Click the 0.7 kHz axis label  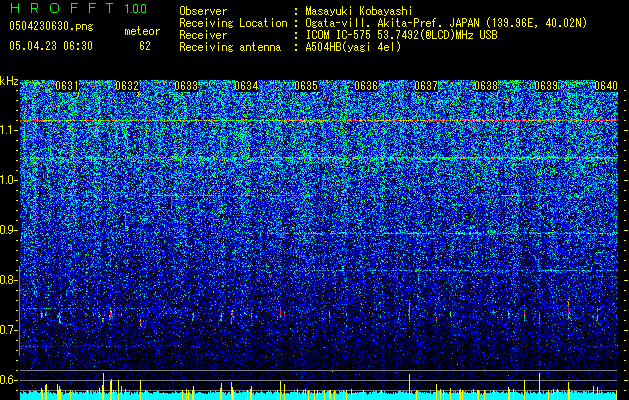point(8,330)
